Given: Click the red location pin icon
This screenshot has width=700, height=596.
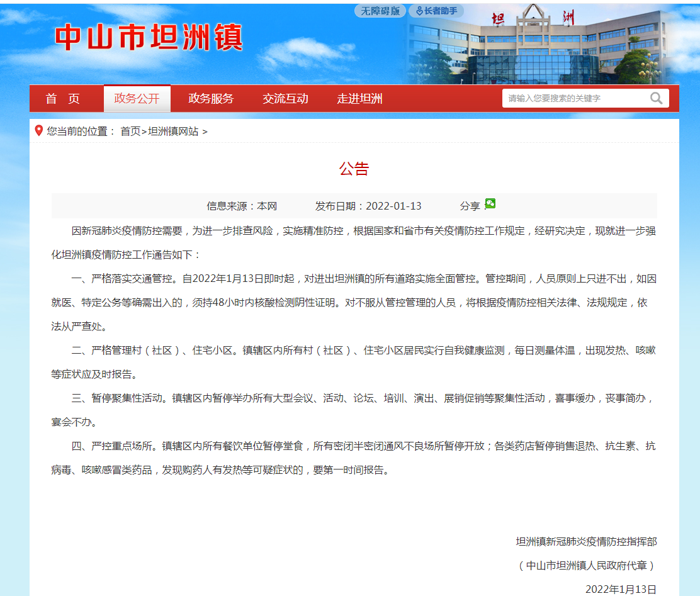Looking at the screenshot, I should tap(39, 131).
